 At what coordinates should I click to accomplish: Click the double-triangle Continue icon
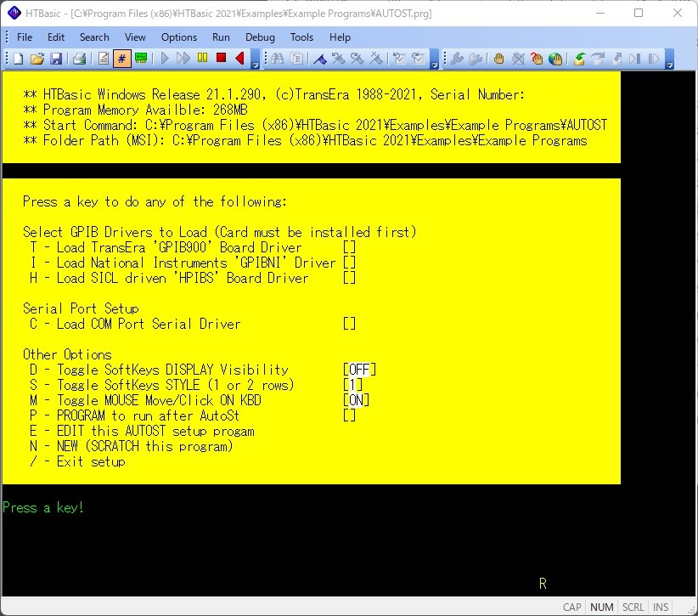point(183,59)
